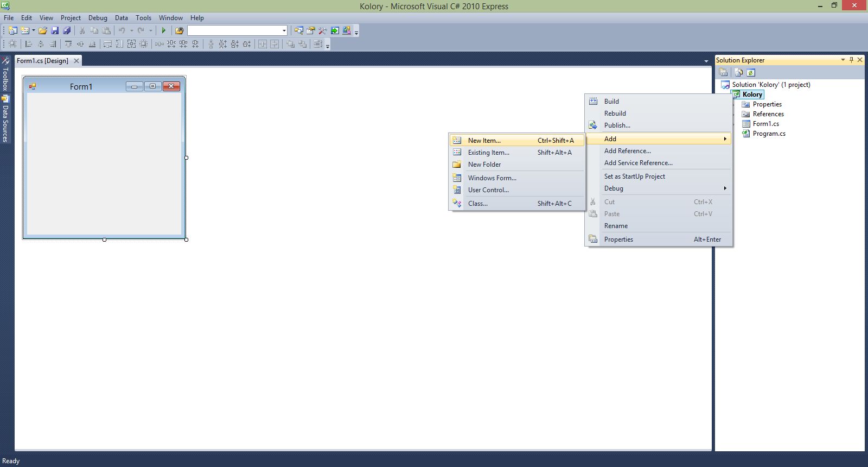This screenshot has height=467, width=868.
Task: Expand the Layout toolbar options overflow
Action: [x=328, y=46]
